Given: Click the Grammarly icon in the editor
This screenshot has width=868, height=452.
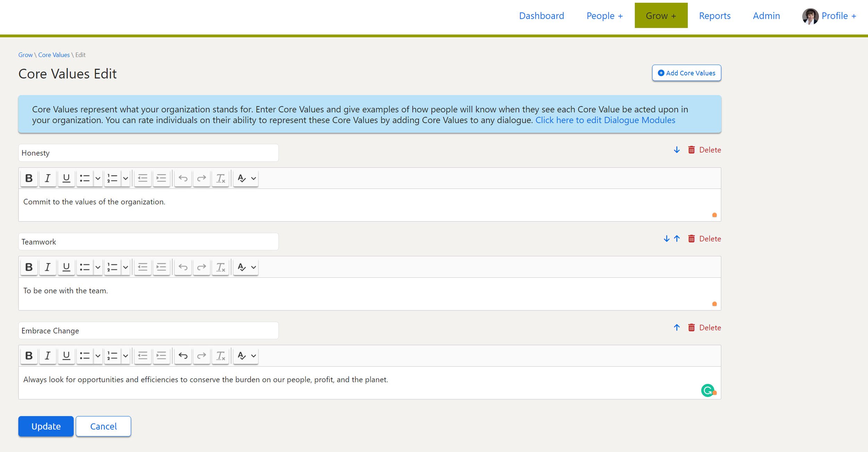Looking at the screenshot, I should point(707,390).
